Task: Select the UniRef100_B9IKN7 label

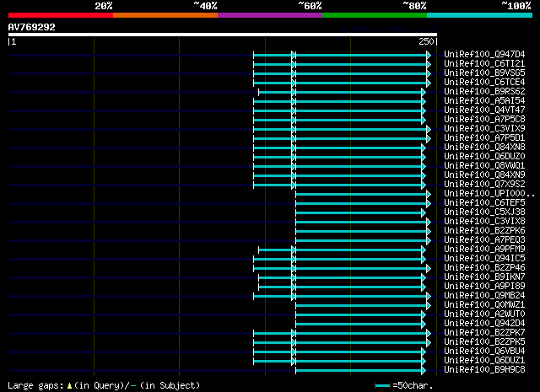Action: [x=484, y=277]
